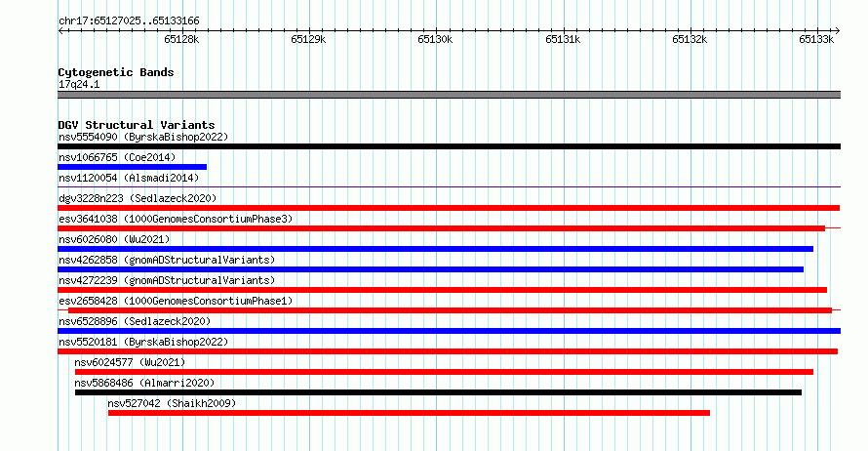The image size is (868, 451).
Task: Click the 65132k ruler position
Action: click(690, 39)
